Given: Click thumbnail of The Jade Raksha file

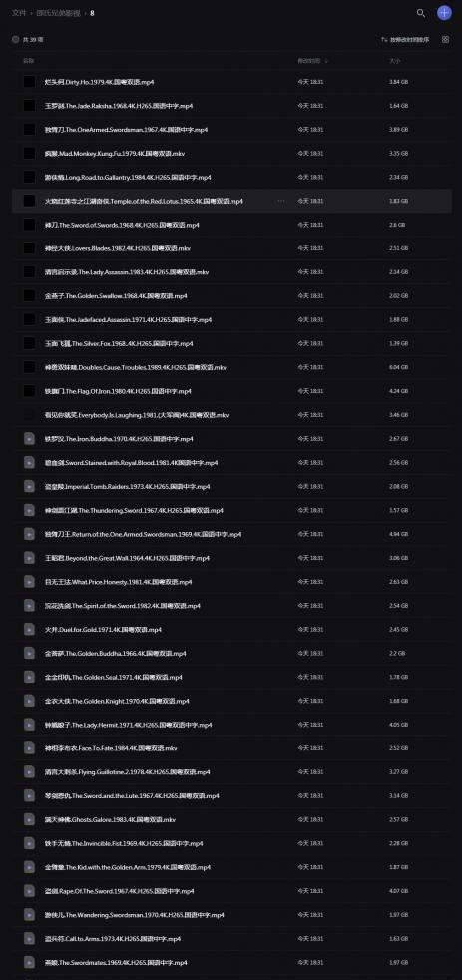Looking at the screenshot, I should click(x=29, y=106).
